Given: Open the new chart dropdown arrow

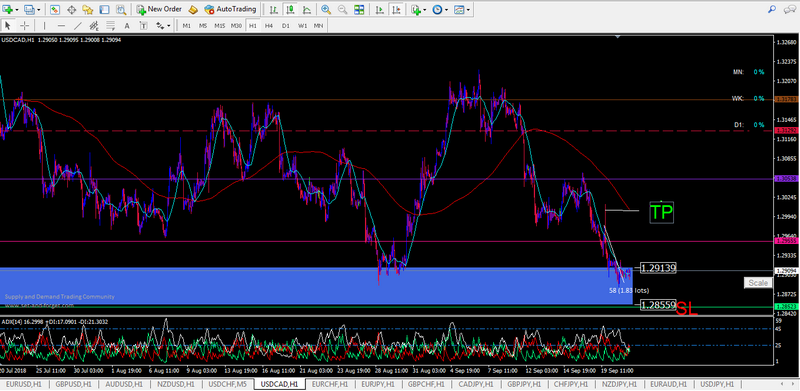Looking at the screenshot, I should click(x=17, y=10).
